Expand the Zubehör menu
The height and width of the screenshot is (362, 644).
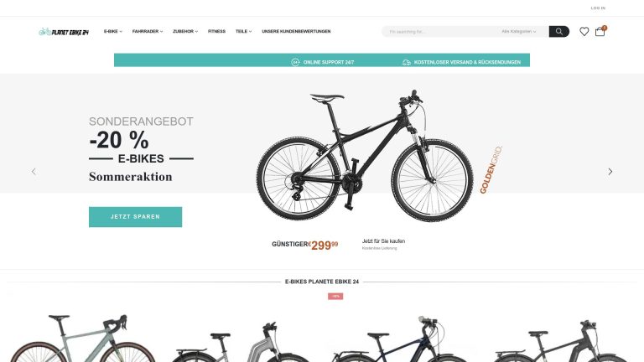click(185, 32)
